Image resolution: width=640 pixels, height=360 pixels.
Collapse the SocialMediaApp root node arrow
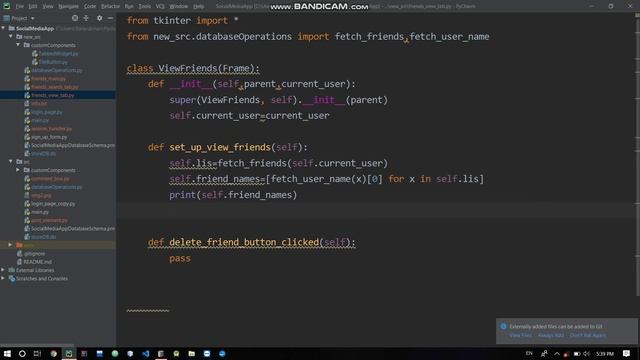pos(4,28)
